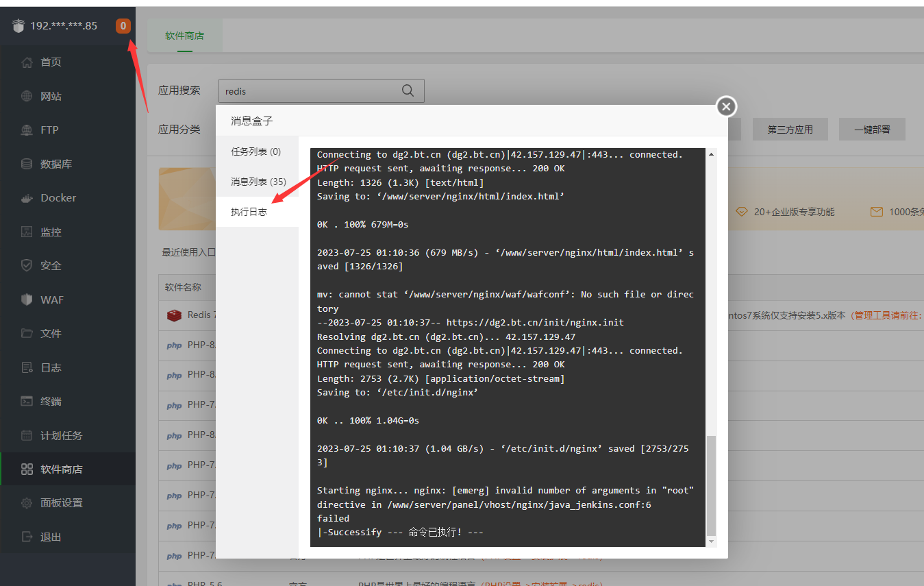This screenshot has height=586, width=924.
Task: Click the server address 192.***.***.85
Action: 64,26
